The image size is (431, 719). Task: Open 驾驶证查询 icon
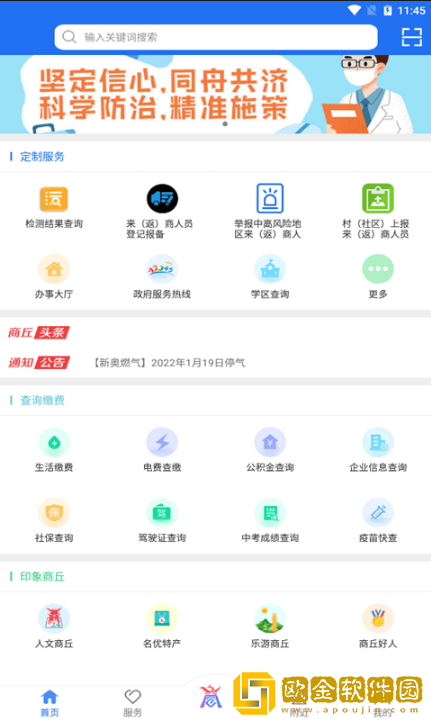(162, 513)
